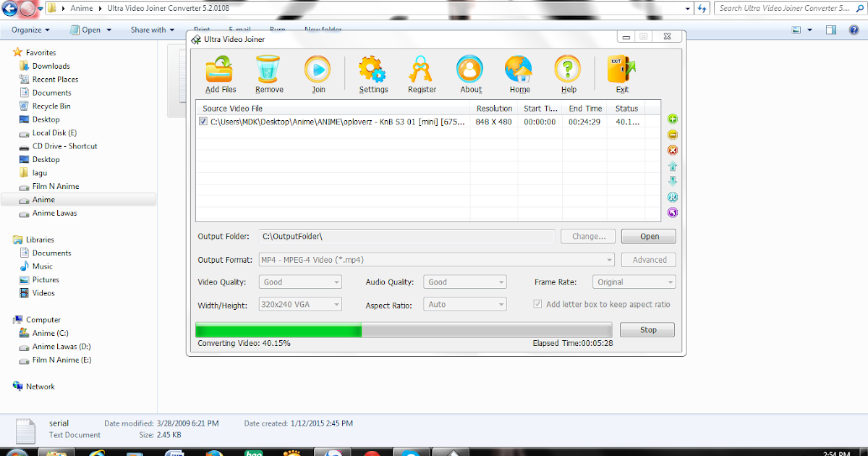
Task: Open Music in Libraries
Action: (x=42, y=266)
